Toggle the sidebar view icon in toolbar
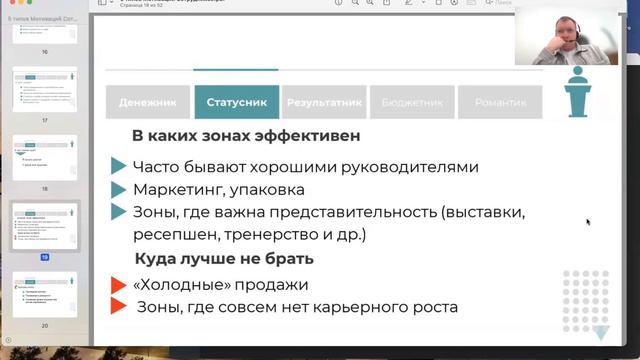The image size is (640, 360). (x=102, y=2)
